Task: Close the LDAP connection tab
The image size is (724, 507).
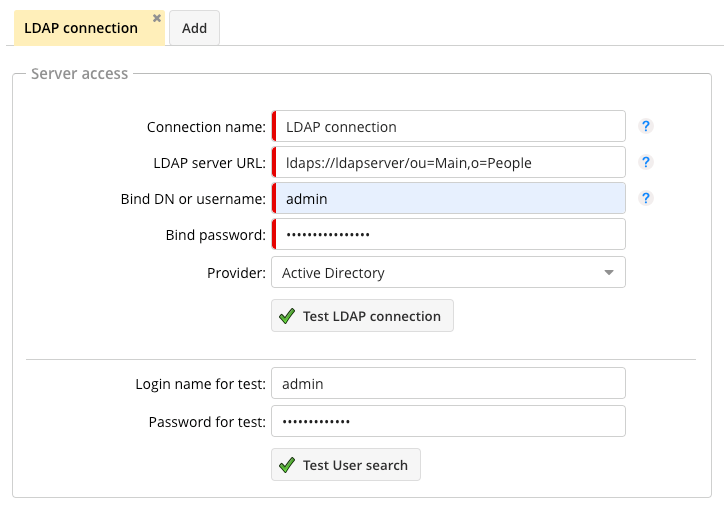Action: pyautogui.click(x=157, y=18)
